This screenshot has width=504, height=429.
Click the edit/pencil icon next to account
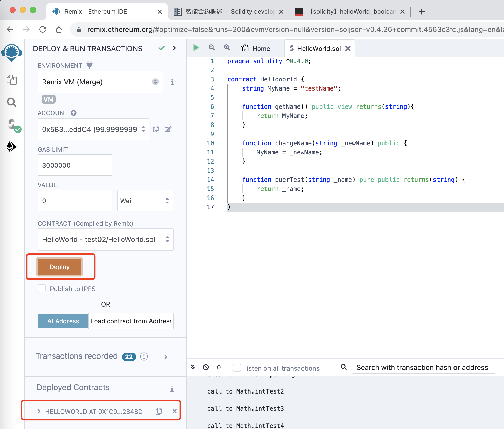click(x=169, y=129)
